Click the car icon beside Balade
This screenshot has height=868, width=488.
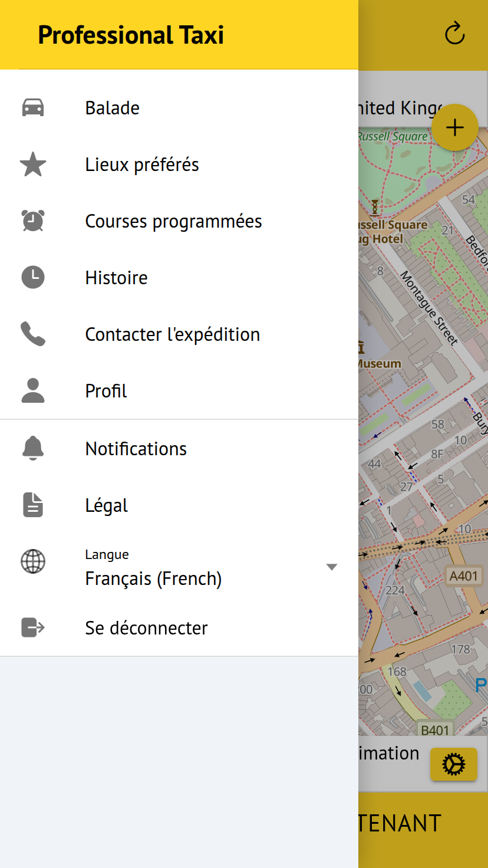(33, 108)
